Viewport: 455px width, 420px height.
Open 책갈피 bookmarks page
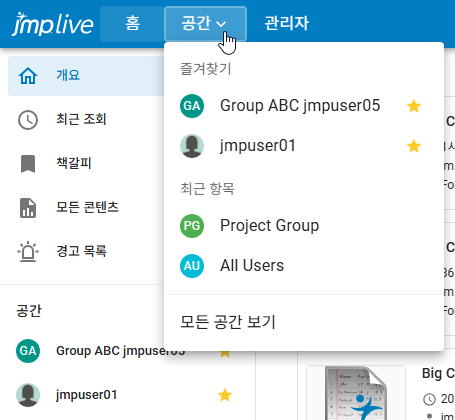click(74, 163)
